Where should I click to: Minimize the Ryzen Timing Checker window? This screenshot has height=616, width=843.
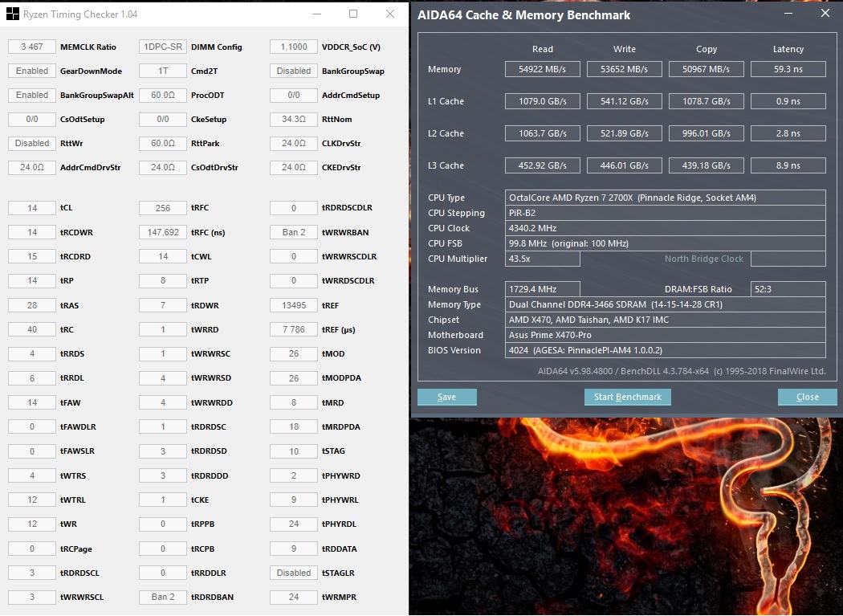click(317, 14)
